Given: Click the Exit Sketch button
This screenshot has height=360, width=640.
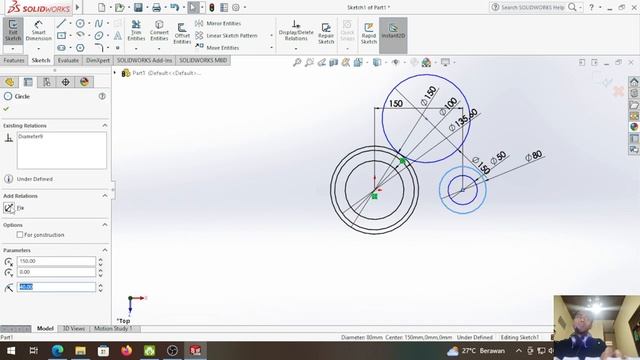Looking at the screenshot, I should [x=13, y=31].
